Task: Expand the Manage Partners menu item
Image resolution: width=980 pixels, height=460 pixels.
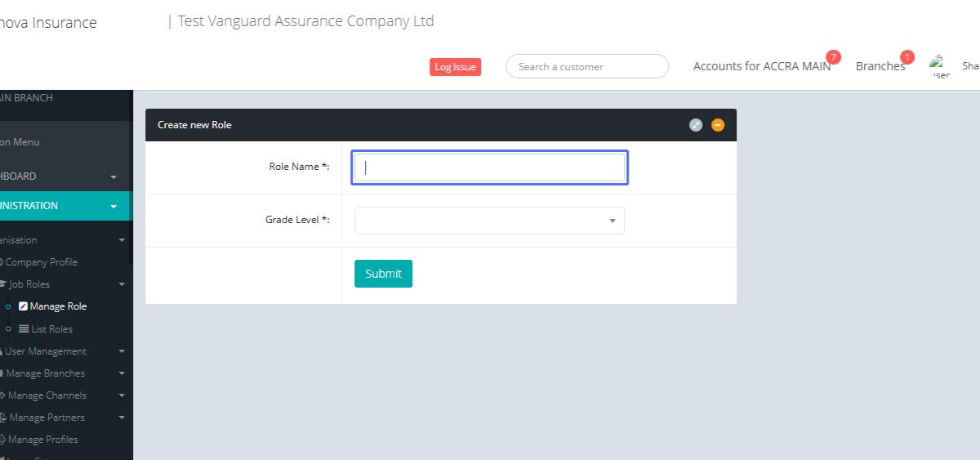Action: [x=122, y=418]
